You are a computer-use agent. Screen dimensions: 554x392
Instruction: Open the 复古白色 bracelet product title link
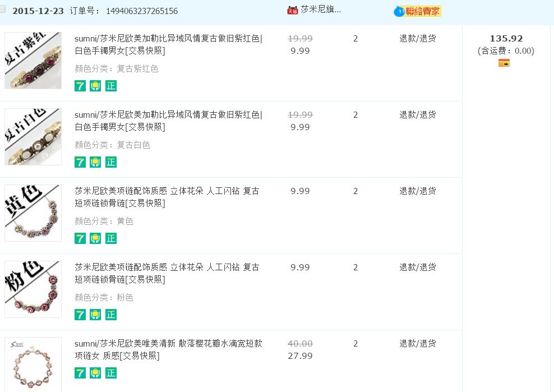[x=168, y=121]
